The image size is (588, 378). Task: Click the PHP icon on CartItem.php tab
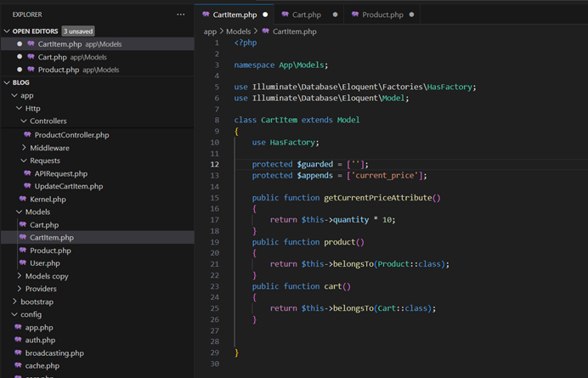pos(206,14)
